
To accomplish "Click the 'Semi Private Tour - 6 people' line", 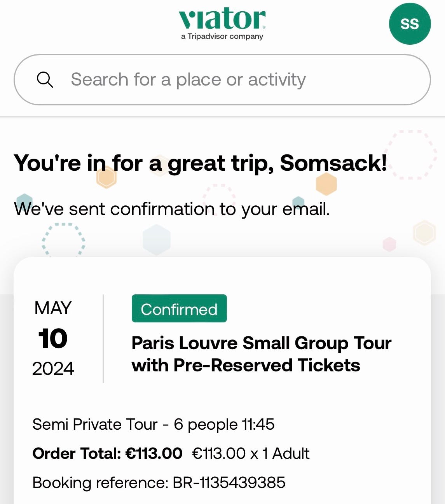I will coord(153,424).
